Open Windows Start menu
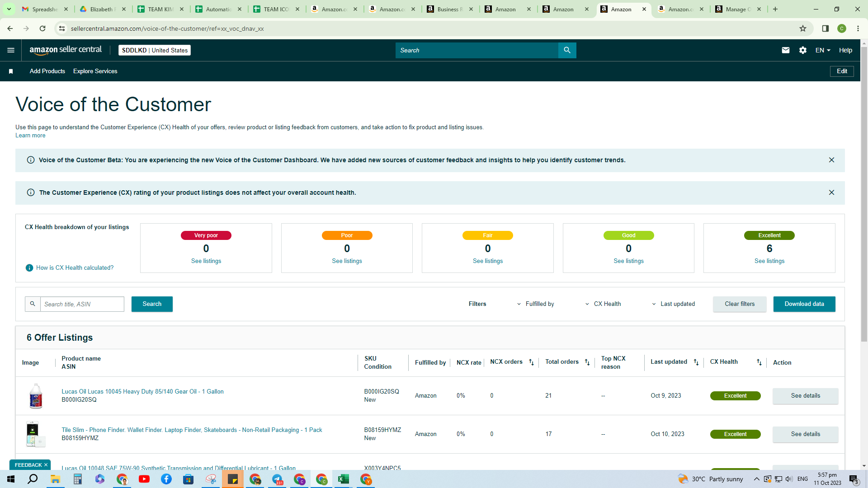 point(11,479)
